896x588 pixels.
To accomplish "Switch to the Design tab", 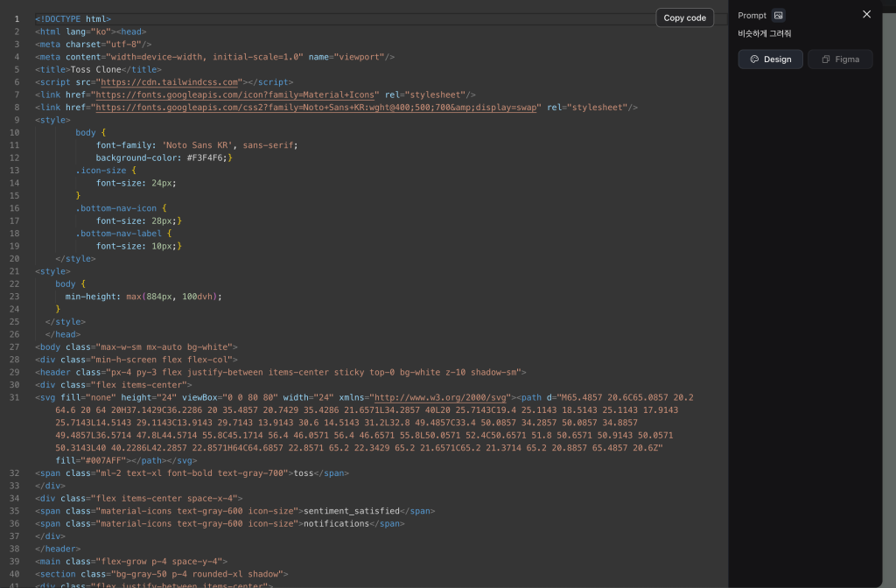I will tap(770, 59).
